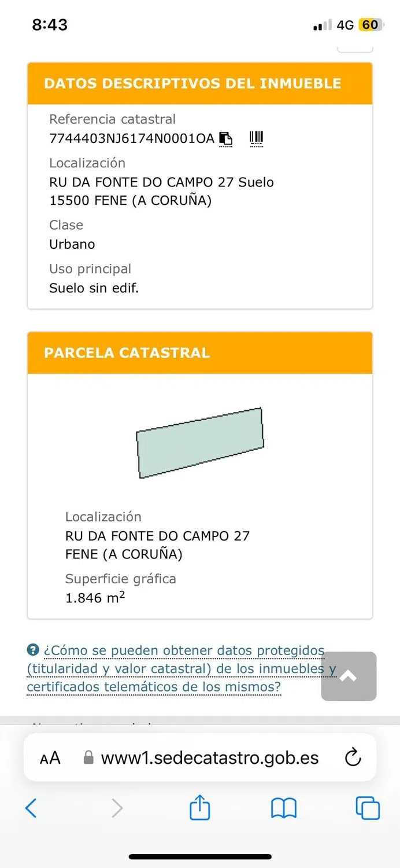Screen dimensions: 400x868
Task: Select the reference number 7744403NJ6174N0001OA
Action: (132, 139)
